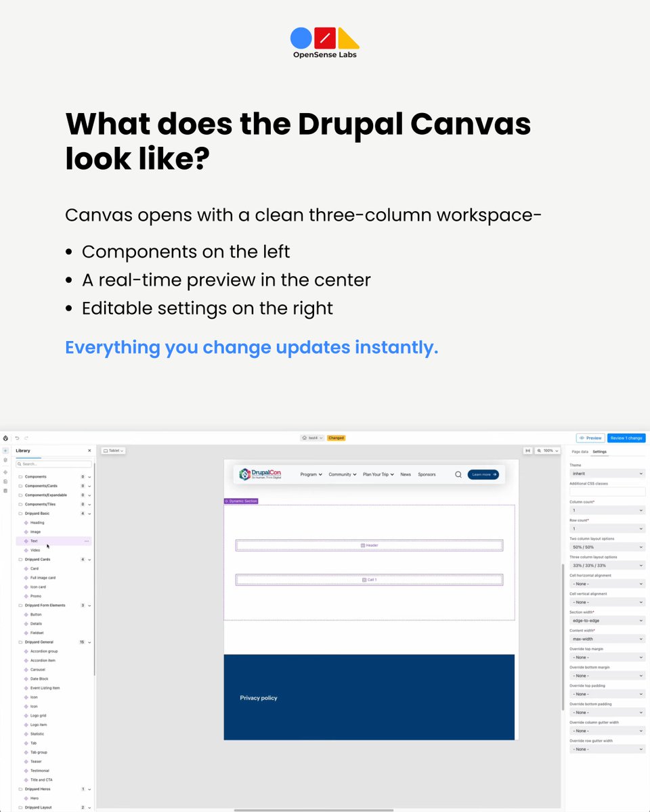Click the fit-width icon beside zoom control
Screen dimensions: 650x812
[x=527, y=451]
